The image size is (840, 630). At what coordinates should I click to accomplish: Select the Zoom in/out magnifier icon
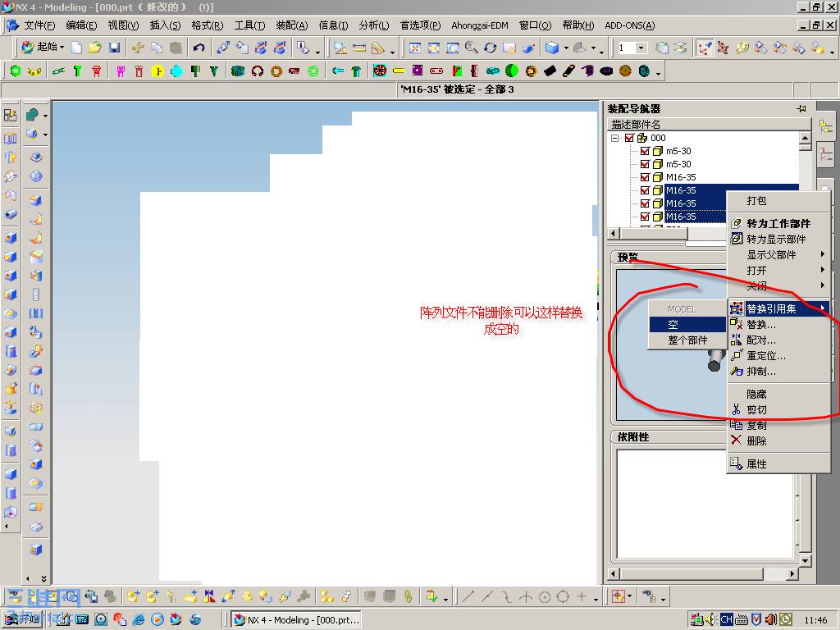pyautogui.click(x=472, y=48)
